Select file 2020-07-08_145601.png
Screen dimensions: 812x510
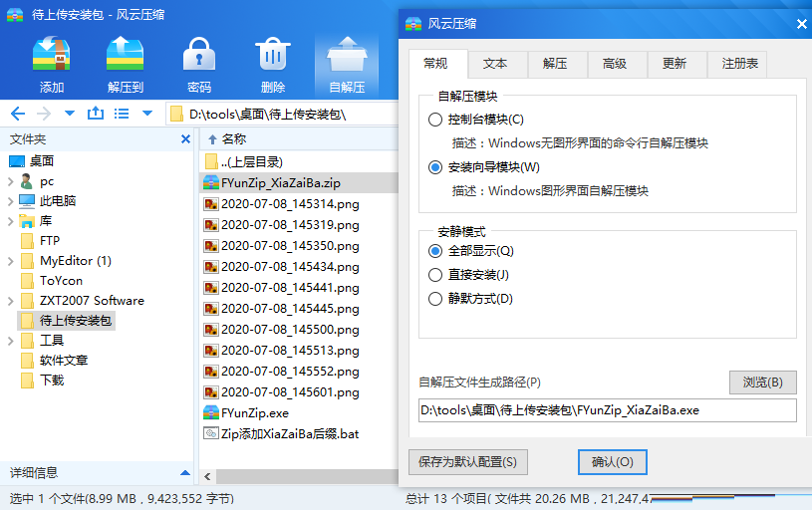[290, 391]
